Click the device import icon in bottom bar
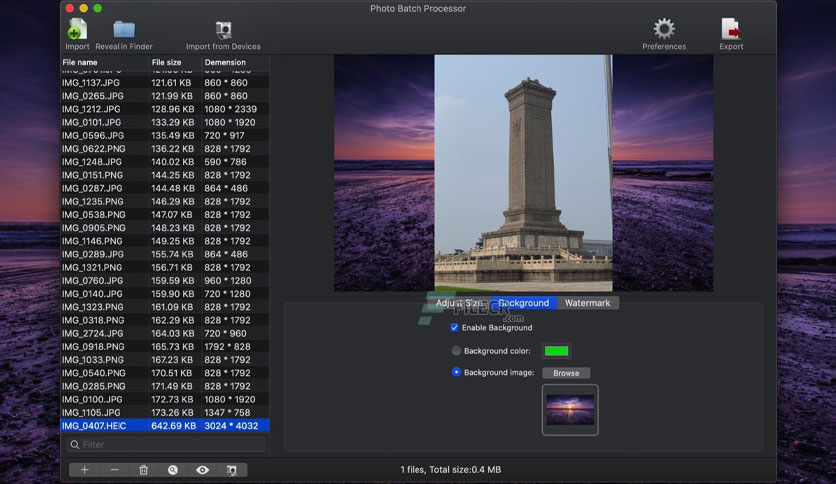This screenshot has height=484, width=836. pyautogui.click(x=231, y=470)
